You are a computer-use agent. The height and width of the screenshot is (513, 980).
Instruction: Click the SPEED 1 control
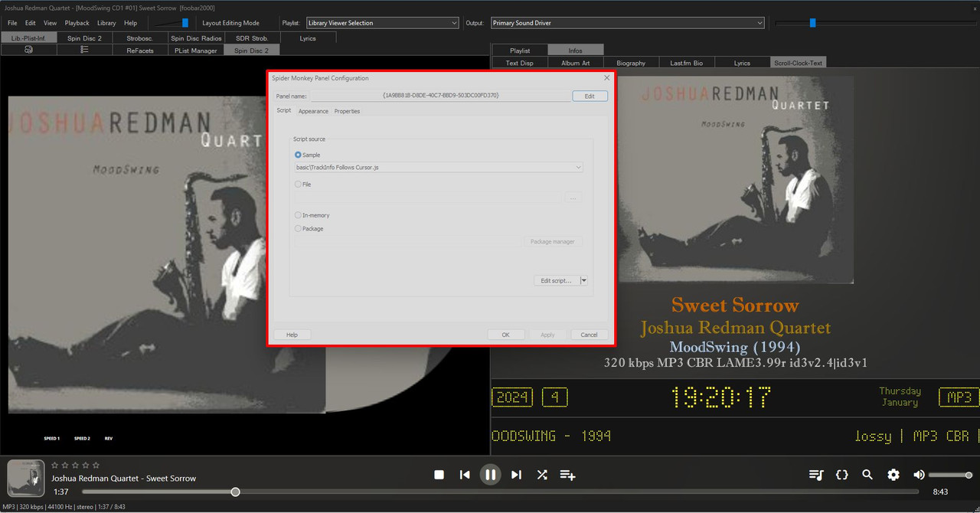51,439
